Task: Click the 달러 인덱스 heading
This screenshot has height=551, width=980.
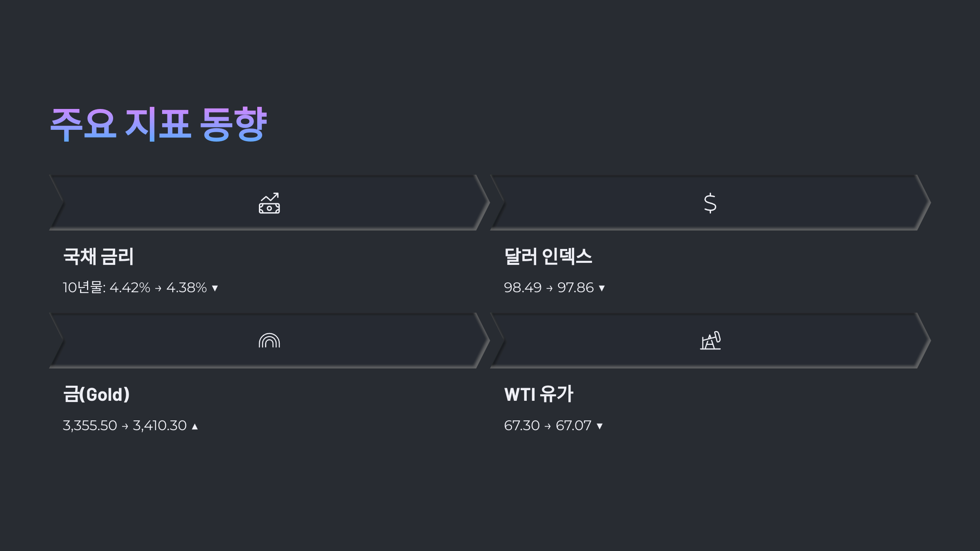Action: point(548,257)
